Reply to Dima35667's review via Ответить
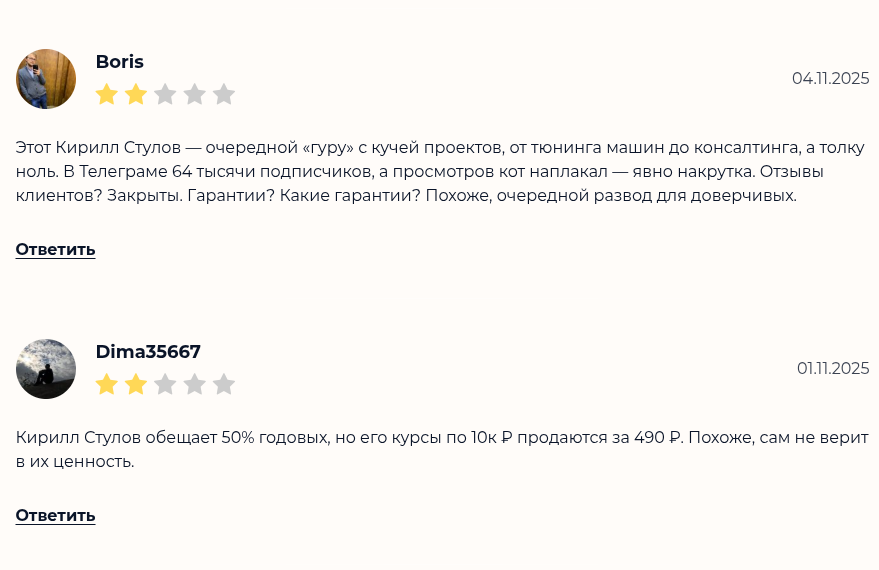The image size is (879, 570). [x=55, y=515]
